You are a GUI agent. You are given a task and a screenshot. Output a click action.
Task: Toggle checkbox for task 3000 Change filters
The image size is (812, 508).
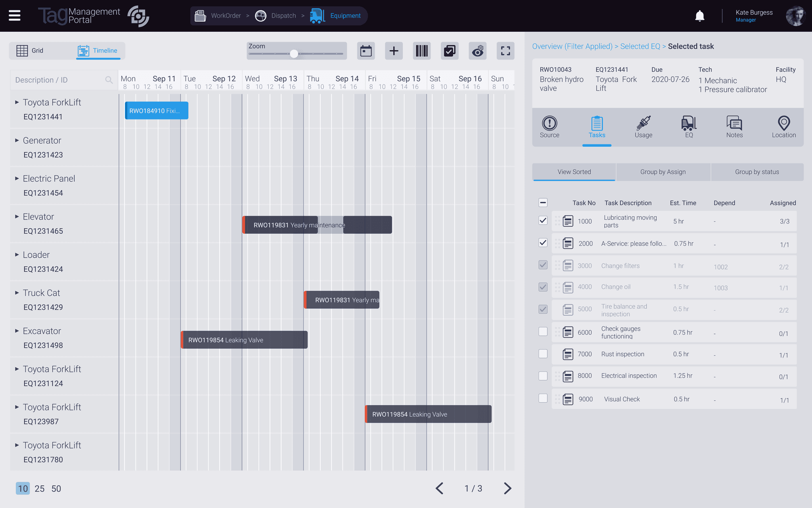(542, 266)
